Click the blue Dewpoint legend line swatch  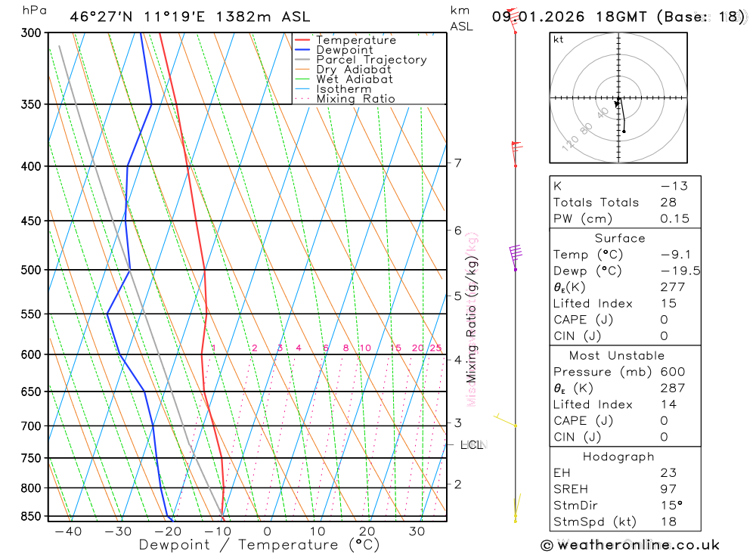click(302, 50)
